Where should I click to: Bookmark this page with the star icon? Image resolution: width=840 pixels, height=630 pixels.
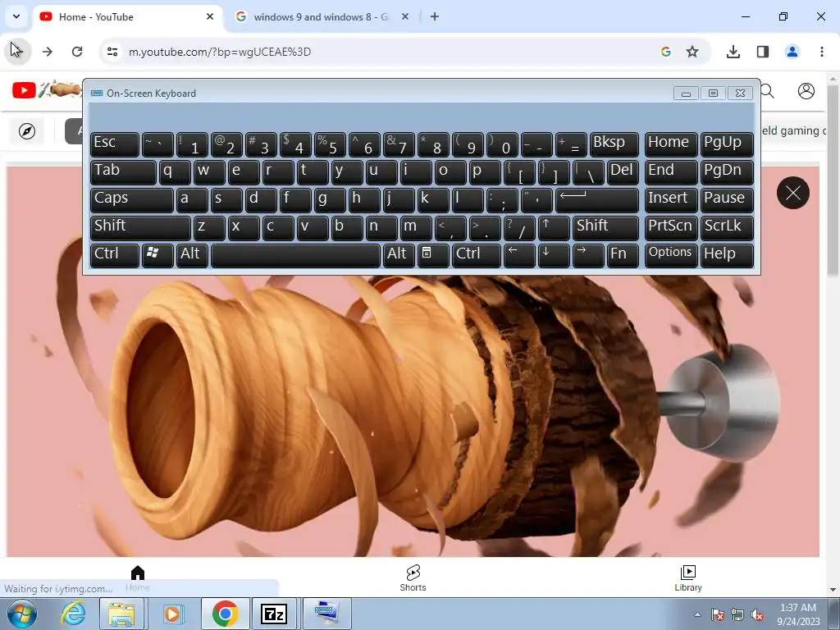tap(692, 52)
